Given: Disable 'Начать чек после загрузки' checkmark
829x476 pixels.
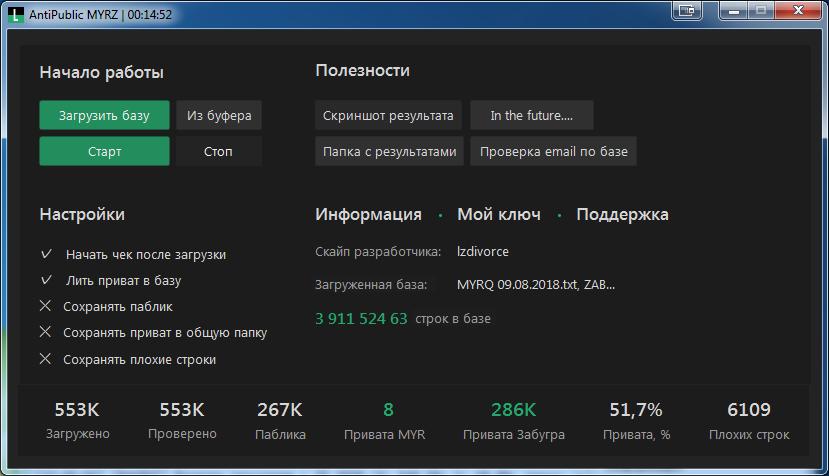Looking at the screenshot, I should click(x=46, y=255).
